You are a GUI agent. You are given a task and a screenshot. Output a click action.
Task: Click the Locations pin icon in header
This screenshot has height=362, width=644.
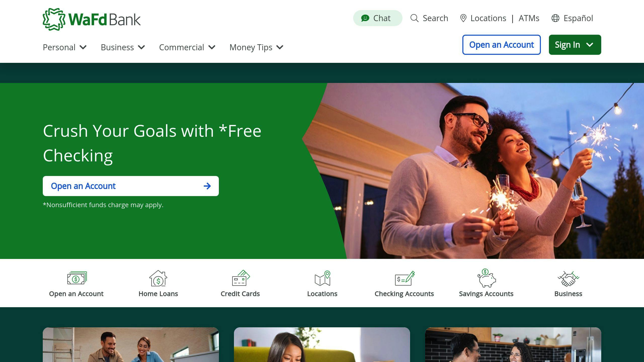pos(463,18)
